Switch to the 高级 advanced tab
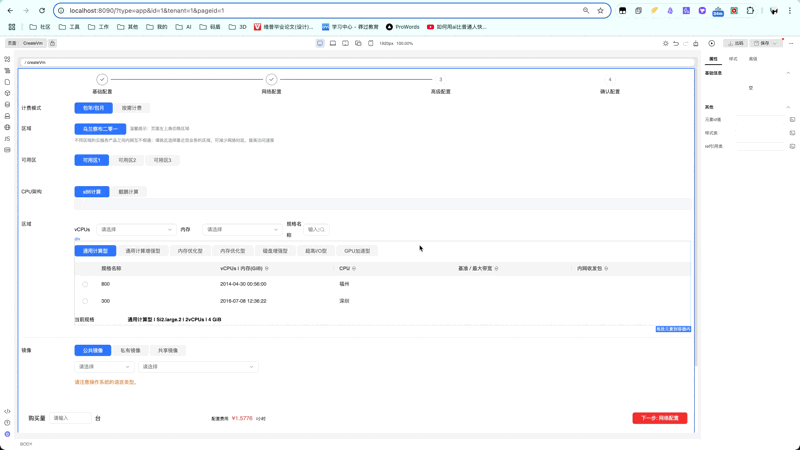 pos(753,59)
